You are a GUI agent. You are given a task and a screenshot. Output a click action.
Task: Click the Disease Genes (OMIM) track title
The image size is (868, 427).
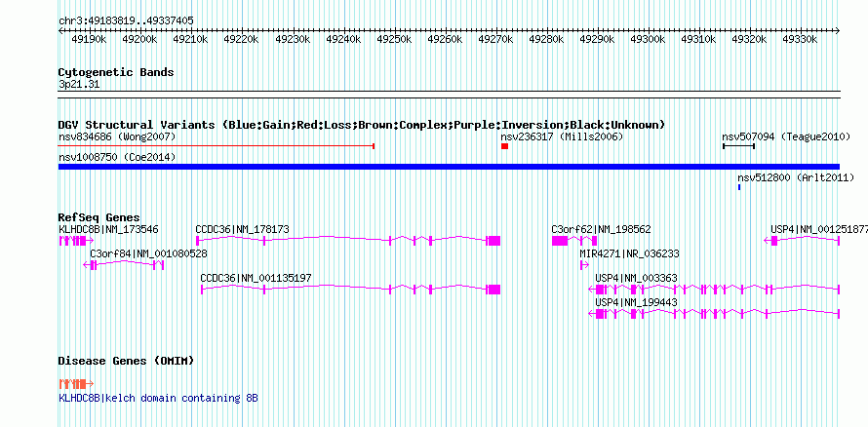point(126,361)
